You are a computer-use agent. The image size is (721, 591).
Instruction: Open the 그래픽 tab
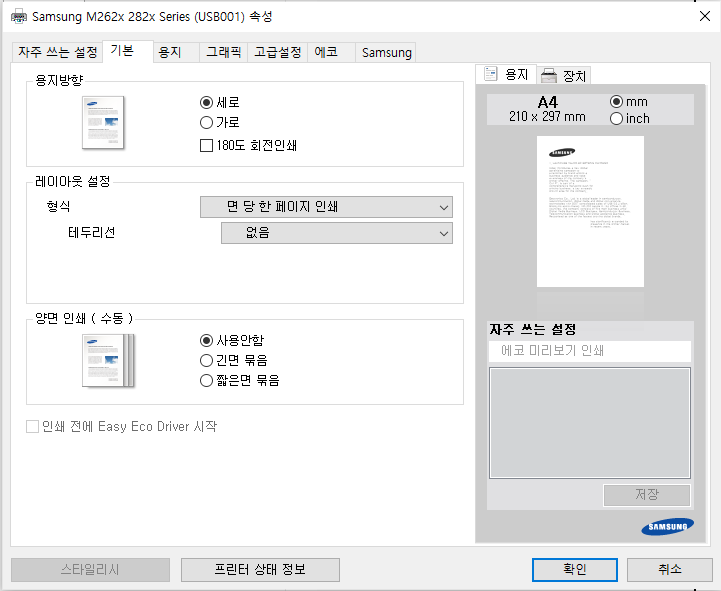point(223,52)
